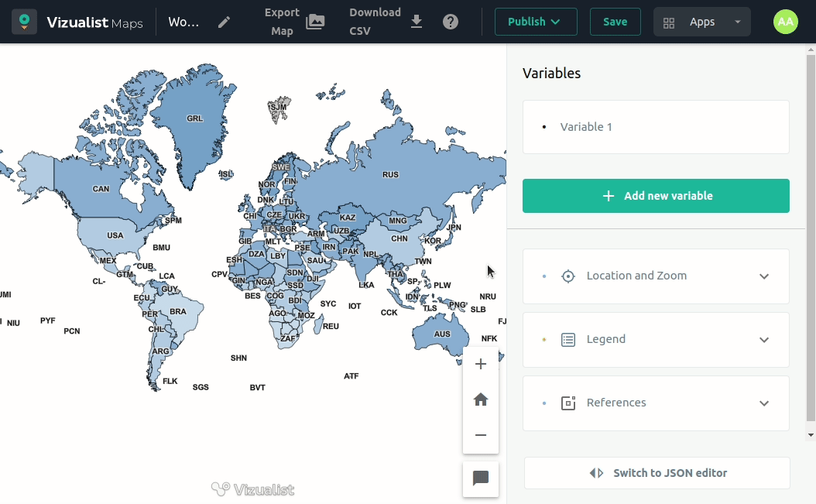Open the AA user avatar menu
The width and height of the screenshot is (816, 504).
point(785,22)
